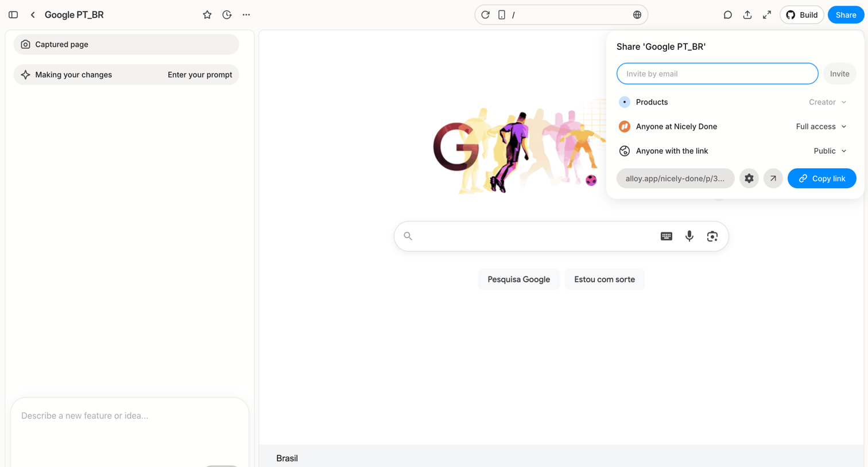Open the version history clock icon
Screen dimensions: 868x467
point(227,15)
